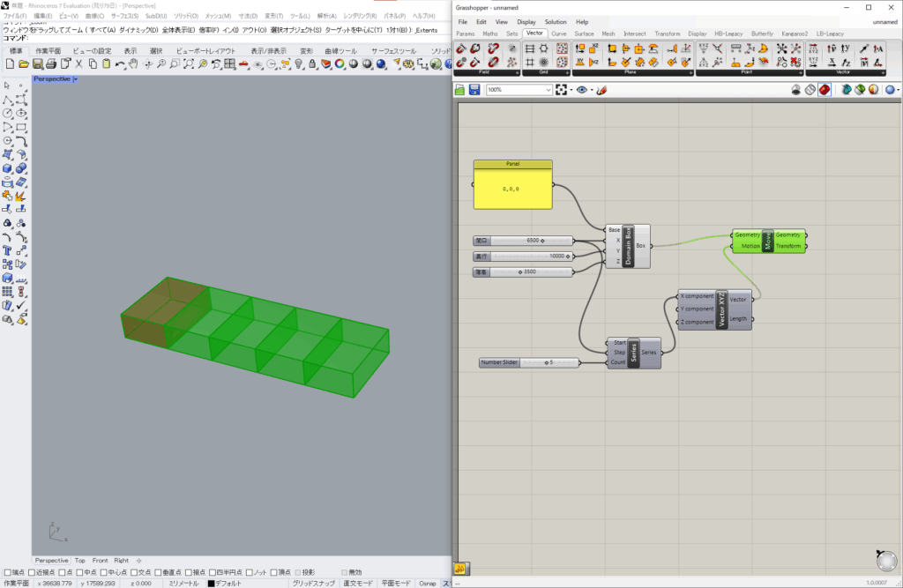Click Grasshopper save document icon
Image resolution: width=903 pixels, height=588 pixels.
coord(474,90)
